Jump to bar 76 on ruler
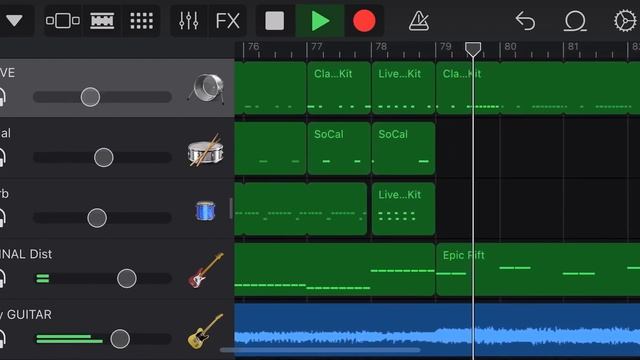The image size is (640, 360). click(x=253, y=47)
